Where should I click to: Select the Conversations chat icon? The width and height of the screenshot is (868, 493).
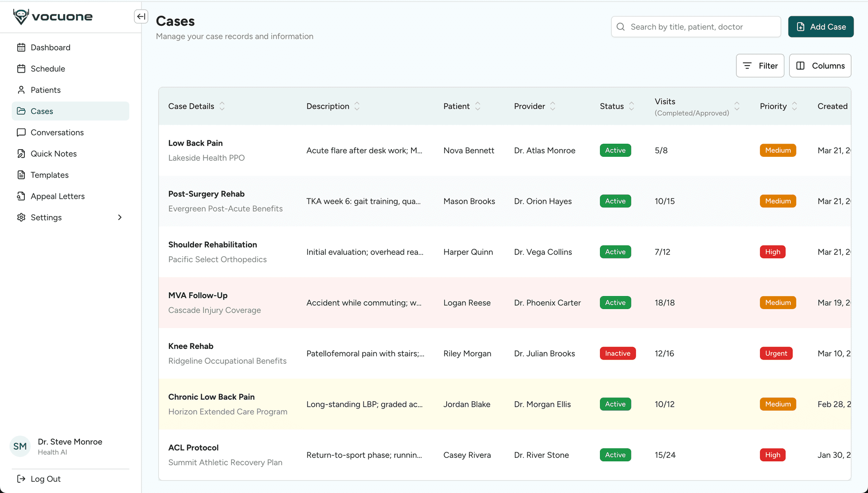coord(21,132)
